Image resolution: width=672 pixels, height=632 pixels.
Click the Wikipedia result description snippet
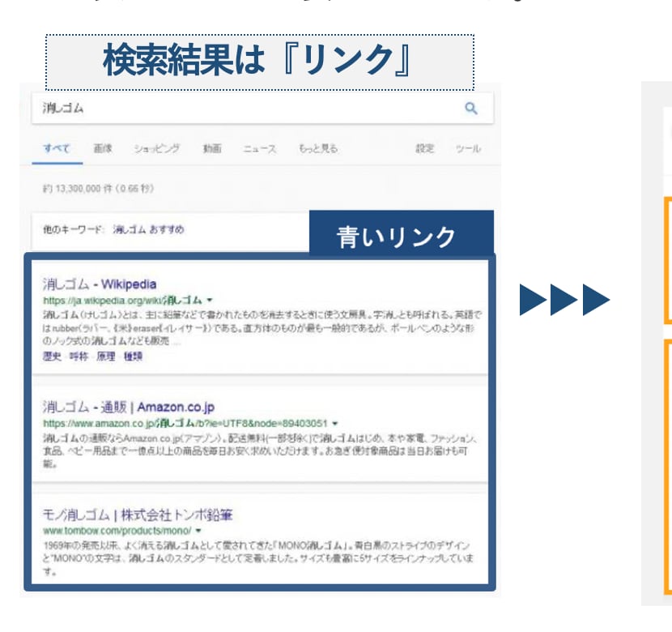[x=262, y=328]
